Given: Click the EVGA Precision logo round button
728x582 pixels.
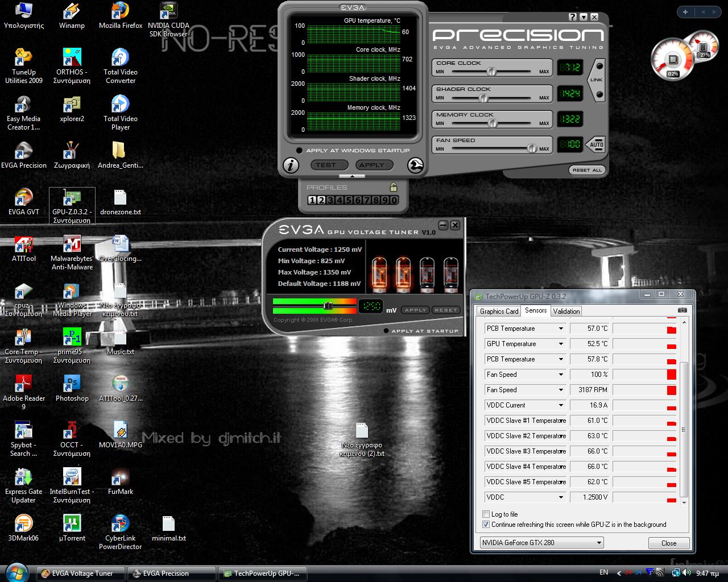Looking at the screenshot, I should click(x=416, y=165).
